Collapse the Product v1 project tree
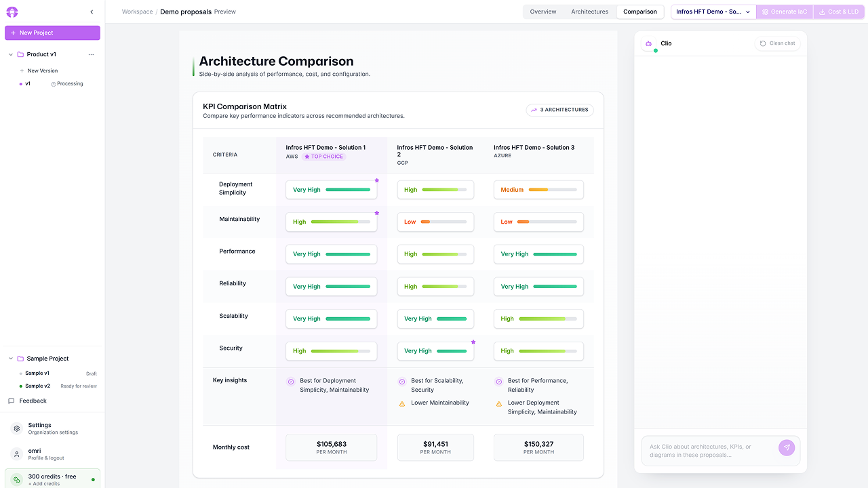Screen dimensions: 868x488 coord(11,54)
